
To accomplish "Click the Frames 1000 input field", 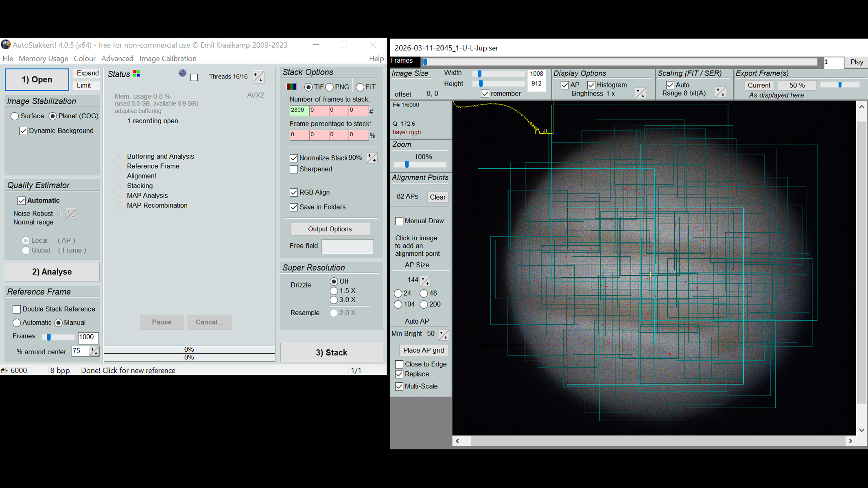I will (88, 337).
